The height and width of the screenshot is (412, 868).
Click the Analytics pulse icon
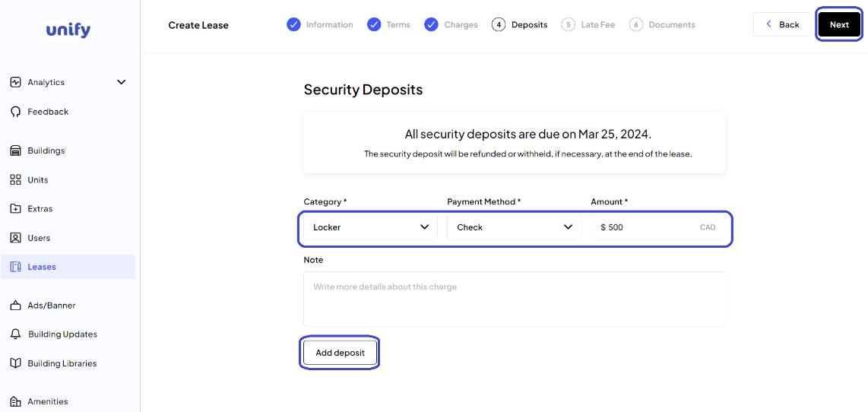coord(15,82)
